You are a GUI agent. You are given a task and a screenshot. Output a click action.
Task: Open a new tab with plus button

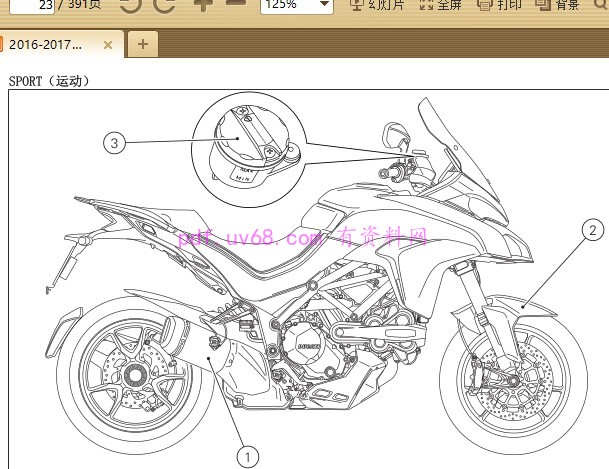[143, 44]
